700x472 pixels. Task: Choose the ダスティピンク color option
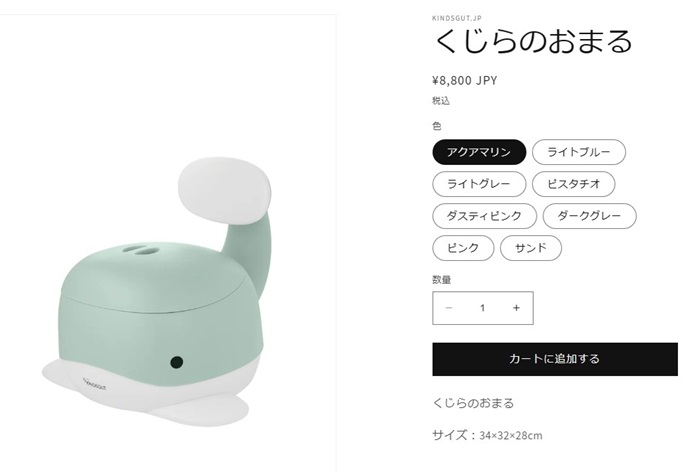pyautogui.click(x=484, y=216)
